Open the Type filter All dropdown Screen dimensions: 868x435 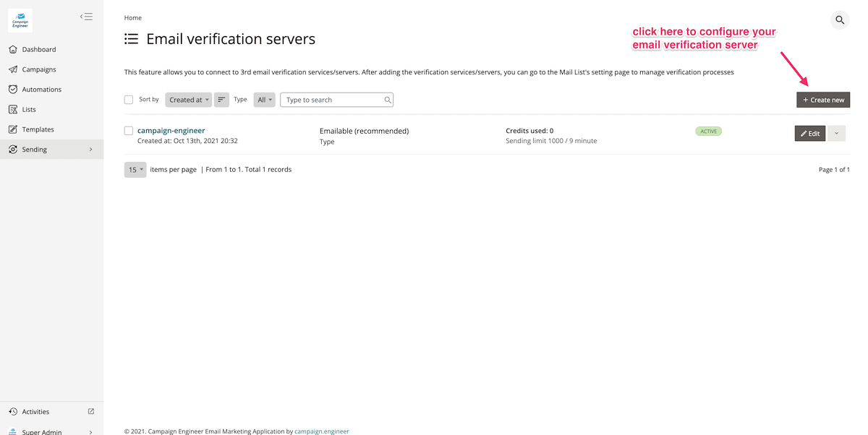pyautogui.click(x=264, y=100)
